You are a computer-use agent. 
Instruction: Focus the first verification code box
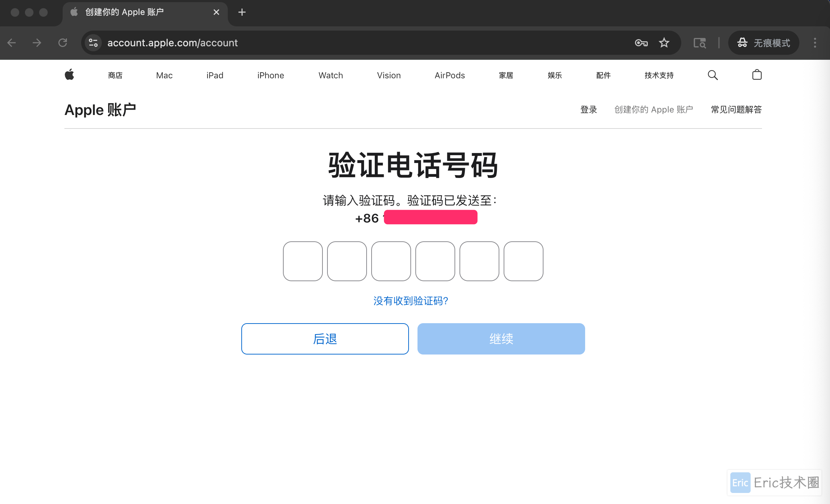tap(303, 261)
